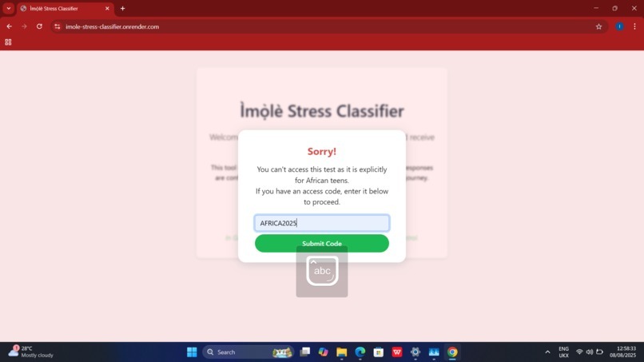This screenshot has width=644, height=362.
Task: Bookmark this page with the star icon
Action: tap(598, 26)
